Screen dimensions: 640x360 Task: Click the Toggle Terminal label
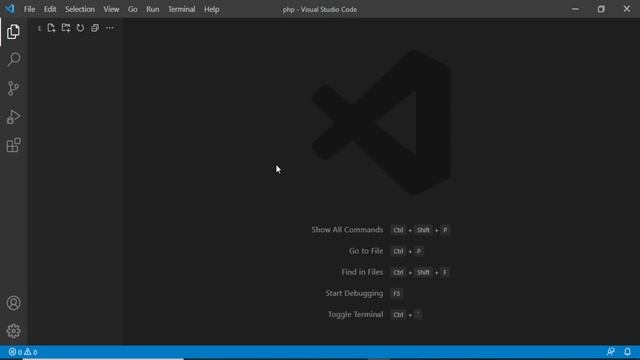[356, 315]
